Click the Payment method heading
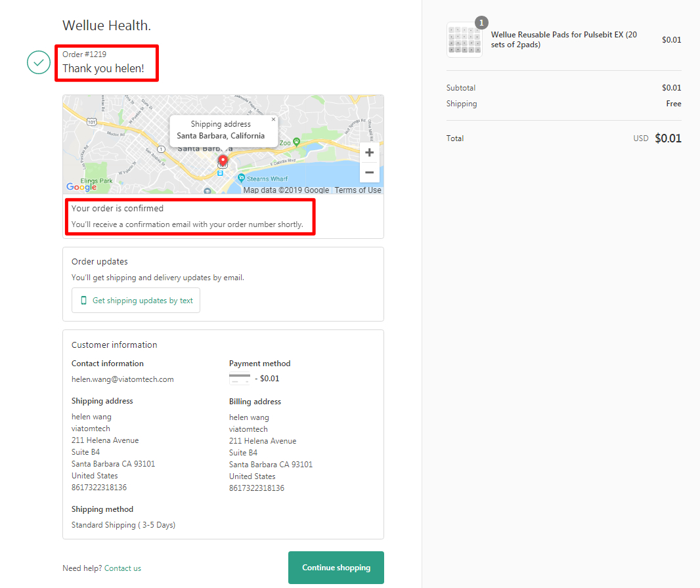 click(260, 364)
